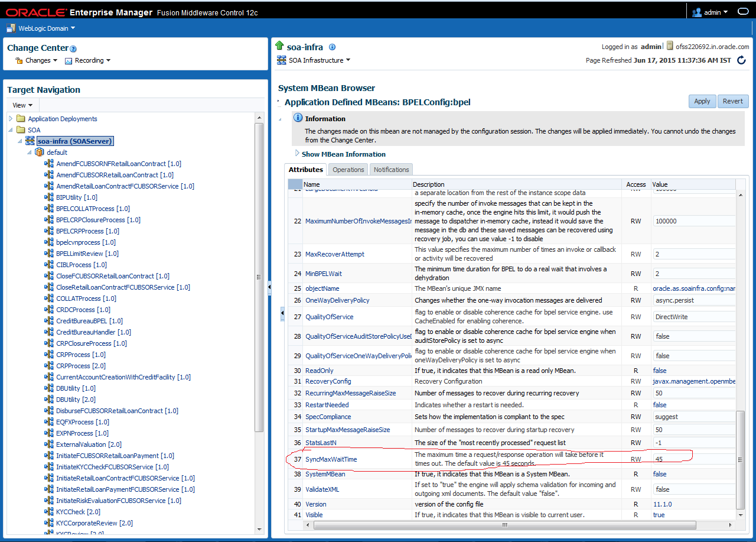Click the composite icon beside COLLATProcess [1.0]
The width and height of the screenshot is (756, 542).
(x=49, y=298)
